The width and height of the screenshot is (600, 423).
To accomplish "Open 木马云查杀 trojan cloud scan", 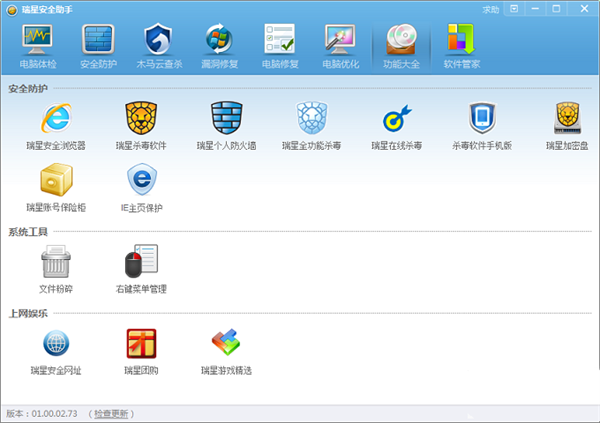I will [159, 47].
